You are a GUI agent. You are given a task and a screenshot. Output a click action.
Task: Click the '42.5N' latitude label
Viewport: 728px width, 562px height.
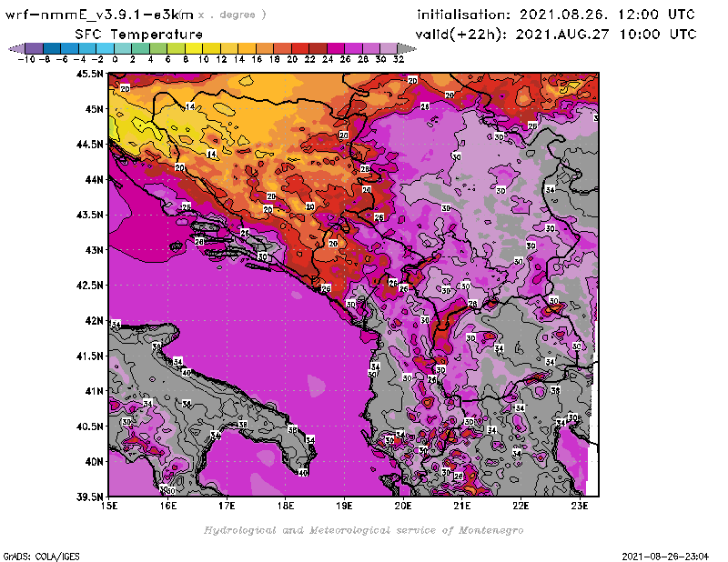[89, 286]
